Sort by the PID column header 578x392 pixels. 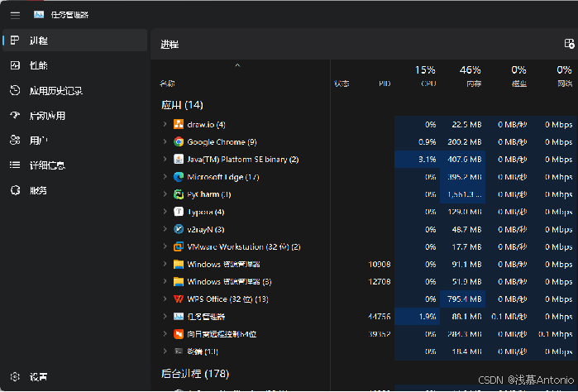click(x=385, y=84)
